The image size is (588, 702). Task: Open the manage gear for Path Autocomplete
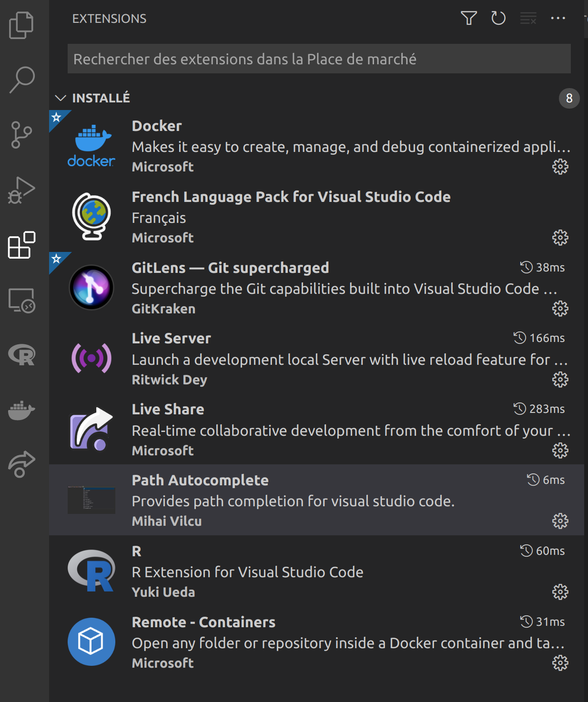pyautogui.click(x=560, y=521)
